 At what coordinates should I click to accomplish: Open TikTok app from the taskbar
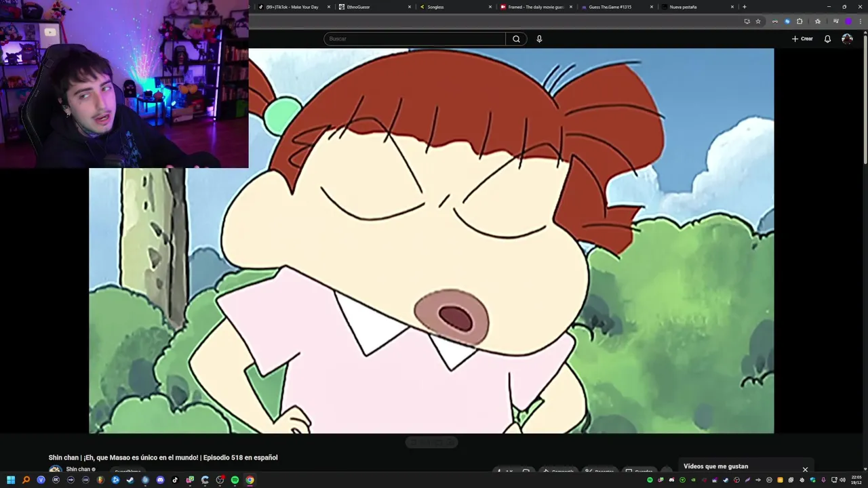(175, 480)
